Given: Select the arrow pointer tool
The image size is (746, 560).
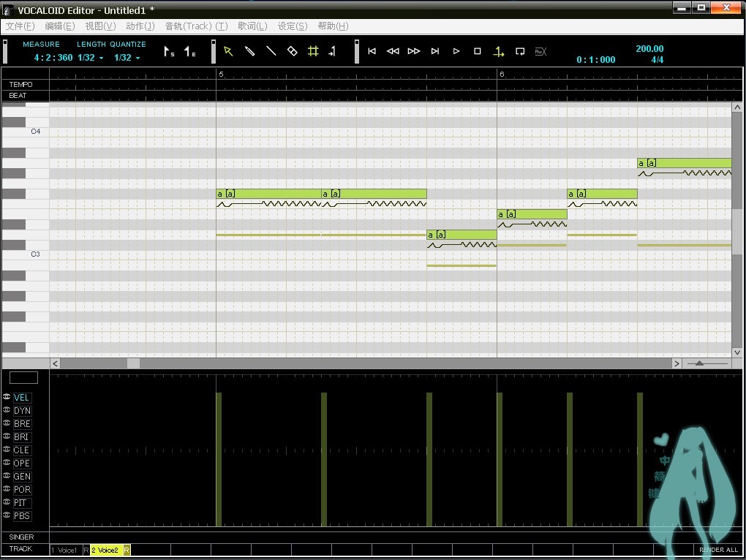Looking at the screenshot, I should pos(228,51).
